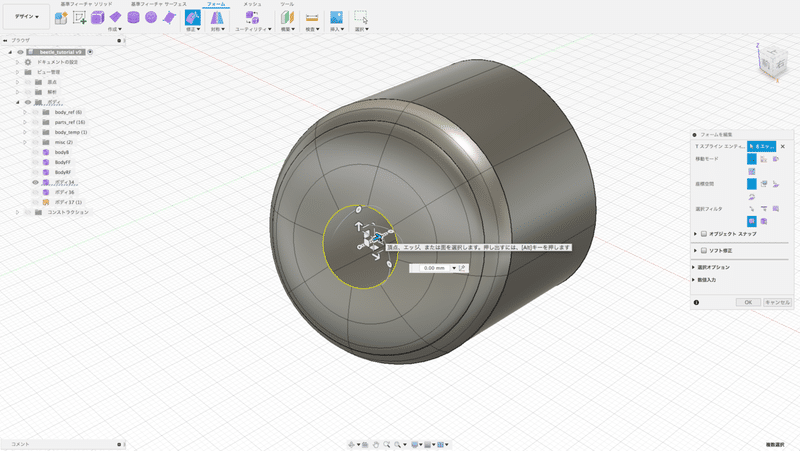Open the 作成 dropdown menu
This screenshot has width=800, height=451.
tap(115, 30)
